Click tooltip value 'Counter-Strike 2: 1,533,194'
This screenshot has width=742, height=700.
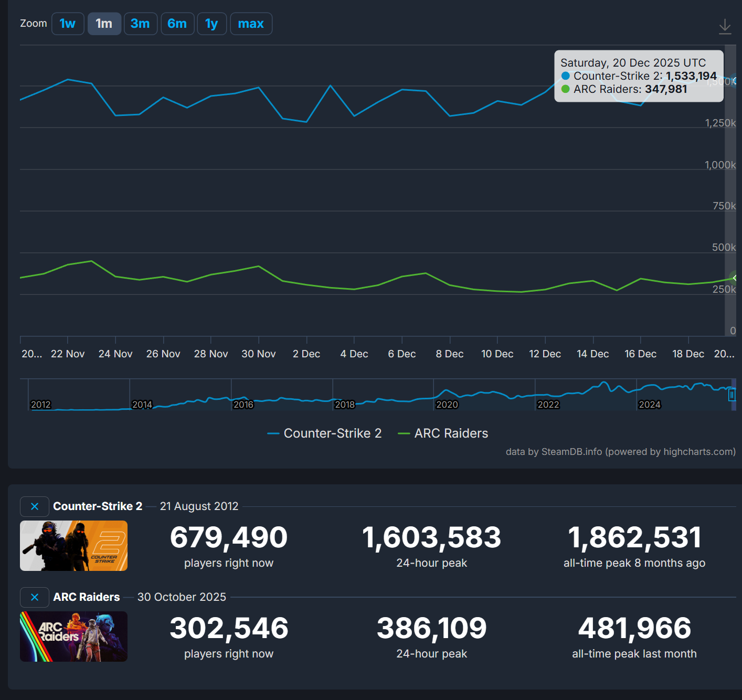tap(639, 76)
